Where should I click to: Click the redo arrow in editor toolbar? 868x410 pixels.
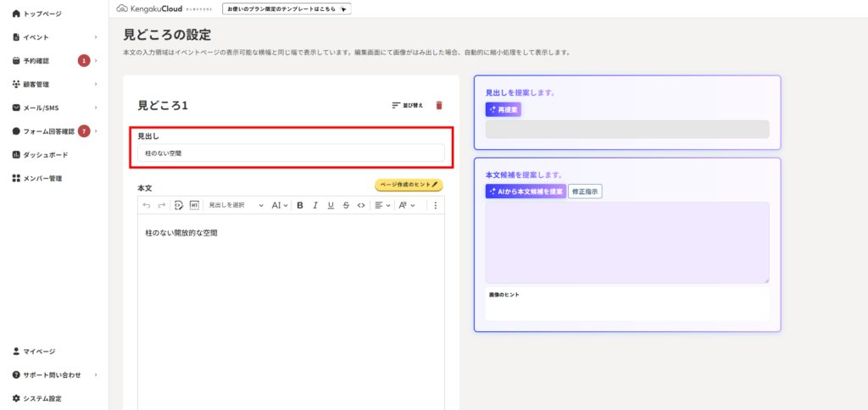pos(161,205)
